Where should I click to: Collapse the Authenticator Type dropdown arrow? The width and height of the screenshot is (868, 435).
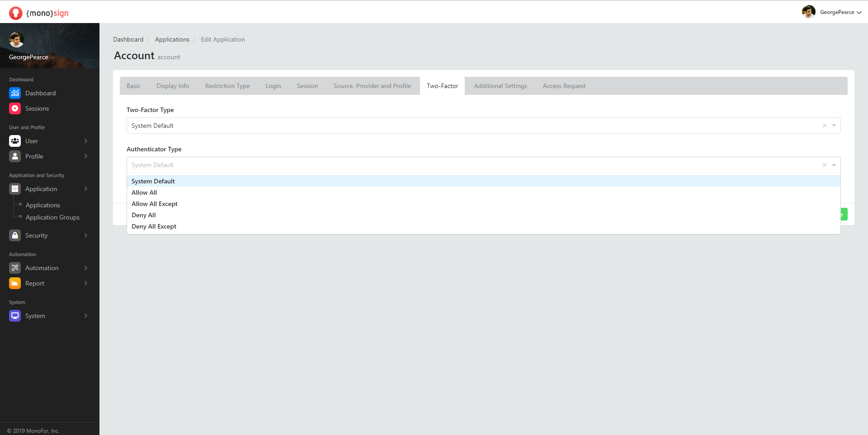[834, 165]
